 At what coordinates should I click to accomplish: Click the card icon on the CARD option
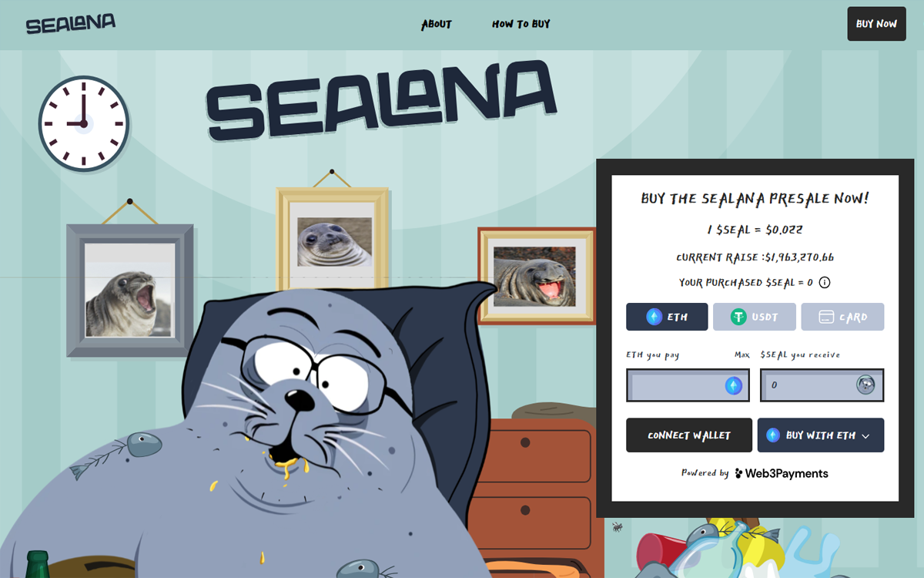(826, 317)
